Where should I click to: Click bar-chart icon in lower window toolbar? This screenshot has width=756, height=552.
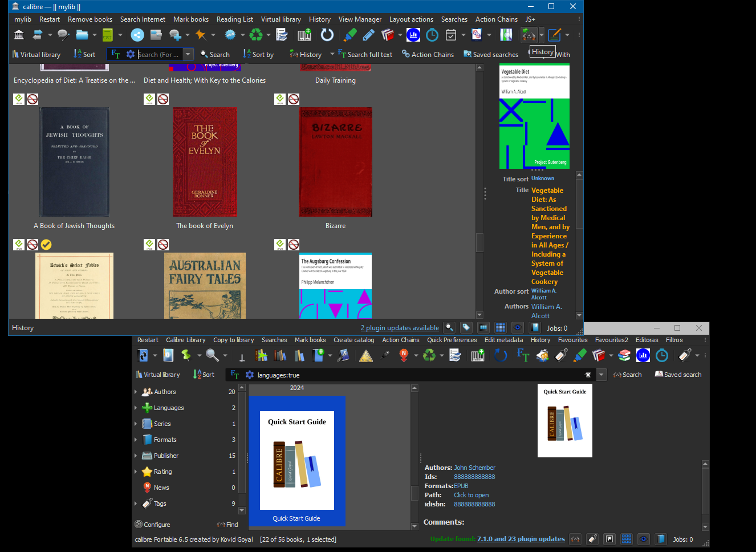click(643, 355)
